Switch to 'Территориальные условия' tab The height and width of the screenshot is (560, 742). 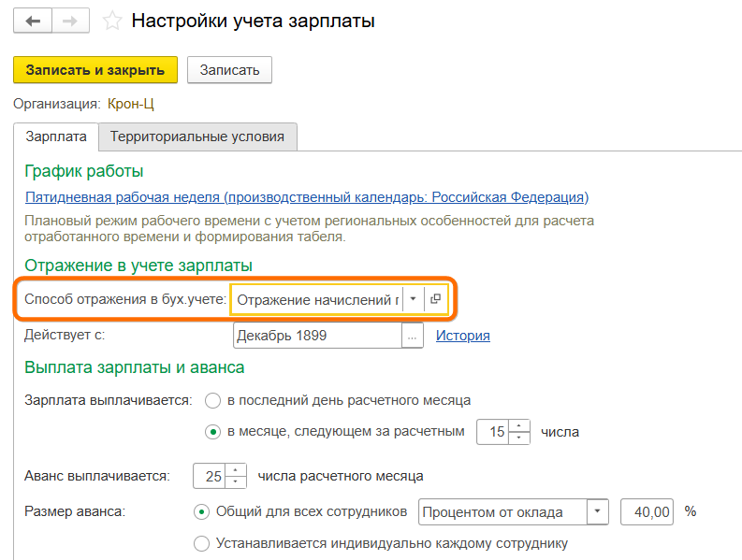[x=197, y=136]
